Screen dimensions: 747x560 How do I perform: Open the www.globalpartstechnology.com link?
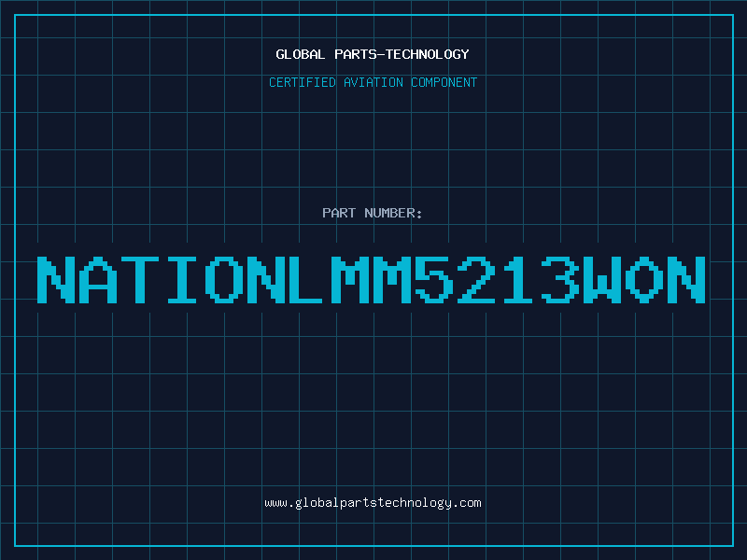click(x=373, y=503)
